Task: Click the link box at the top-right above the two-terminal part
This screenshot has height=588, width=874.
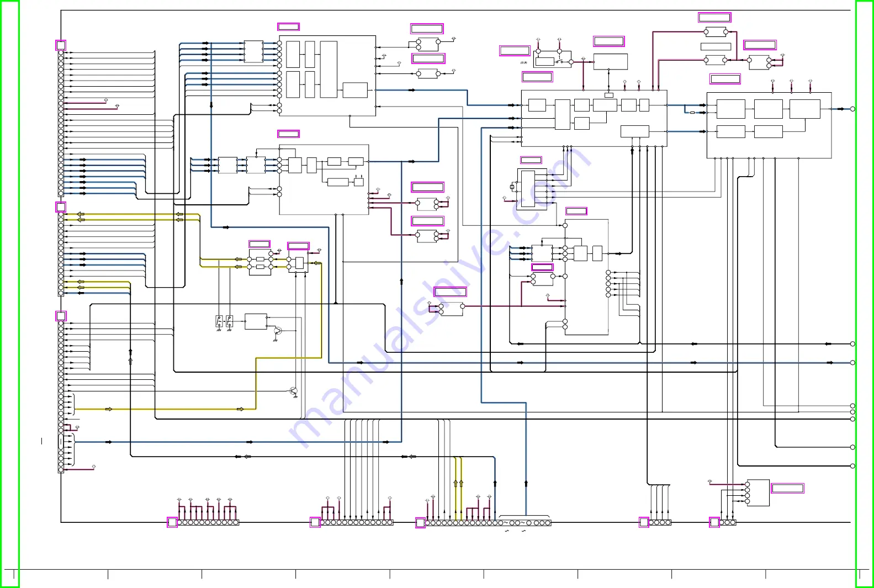Action: click(x=714, y=18)
